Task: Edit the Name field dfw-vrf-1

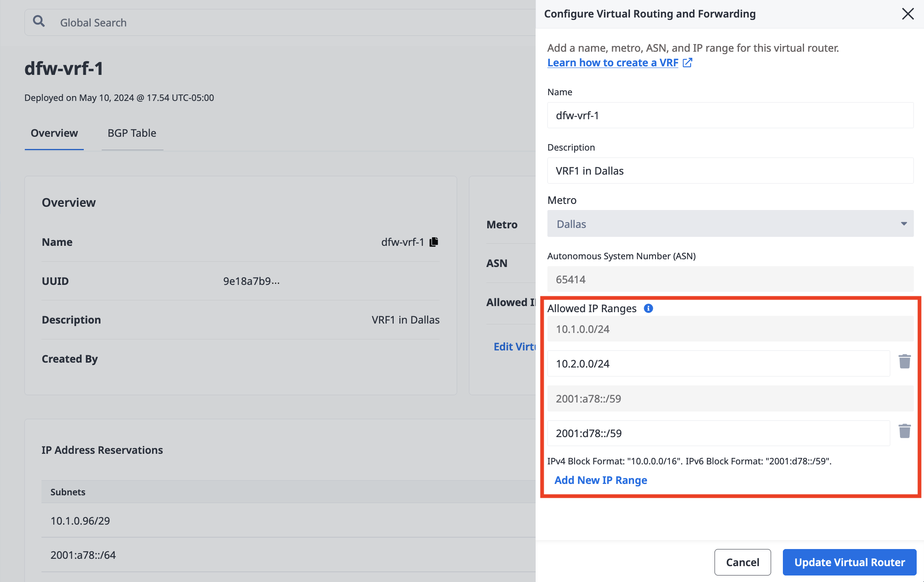Action: click(730, 115)
